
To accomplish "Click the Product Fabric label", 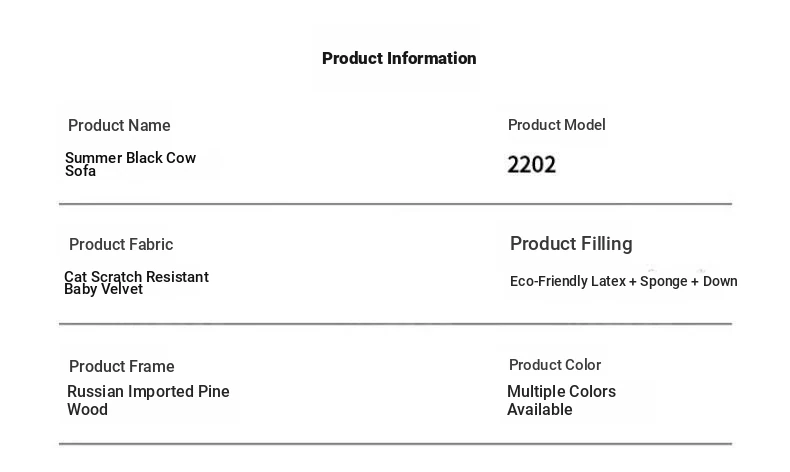I will [121, 245].
